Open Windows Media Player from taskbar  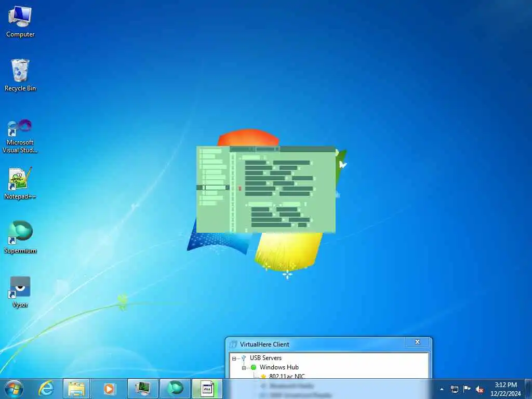(109, 389)
